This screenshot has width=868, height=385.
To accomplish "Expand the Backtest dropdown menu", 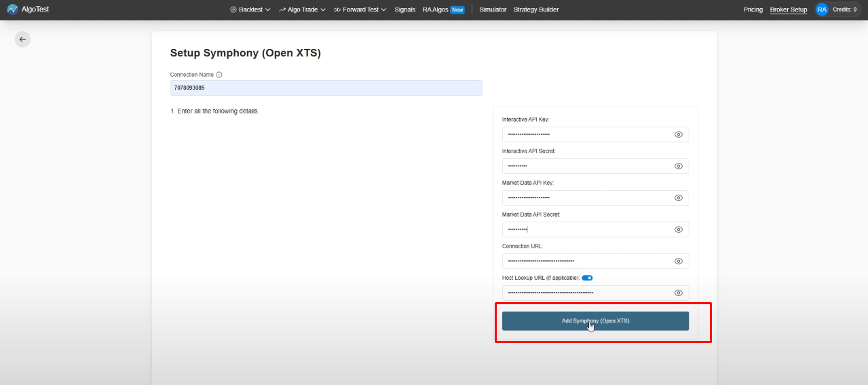I will coord(250,10).
